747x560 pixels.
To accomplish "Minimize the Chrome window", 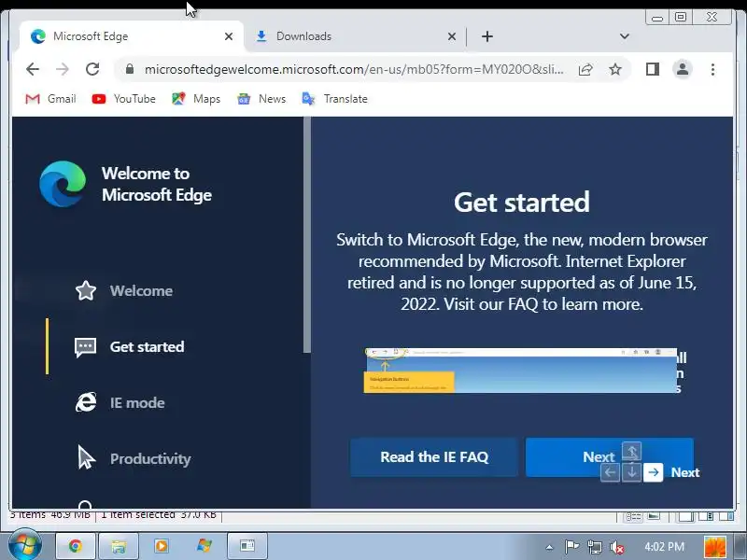I will (657, 18).
